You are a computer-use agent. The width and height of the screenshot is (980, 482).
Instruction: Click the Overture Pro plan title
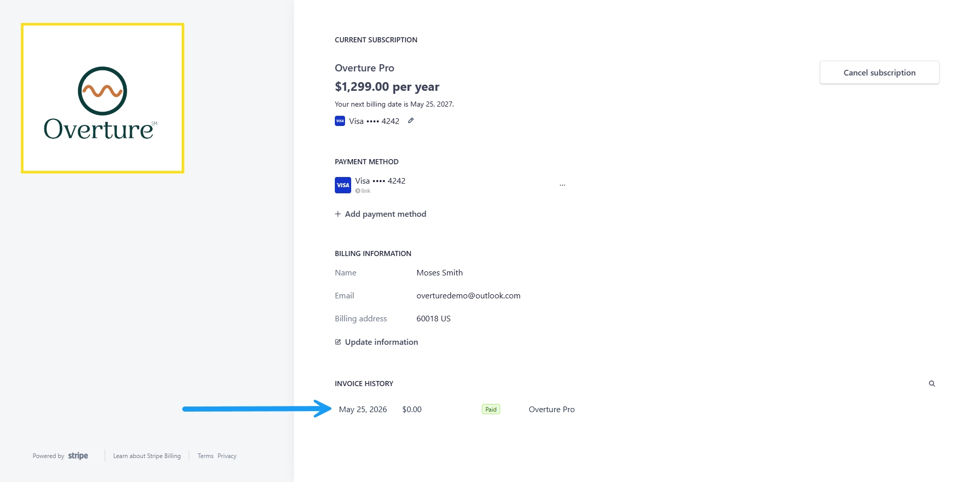364,68
